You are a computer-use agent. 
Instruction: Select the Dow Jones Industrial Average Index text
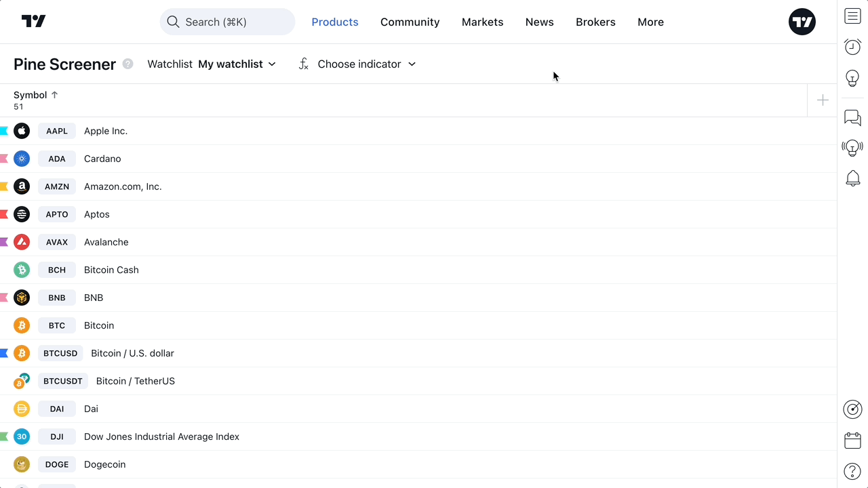pyautogui.click(x=161, y=436)
